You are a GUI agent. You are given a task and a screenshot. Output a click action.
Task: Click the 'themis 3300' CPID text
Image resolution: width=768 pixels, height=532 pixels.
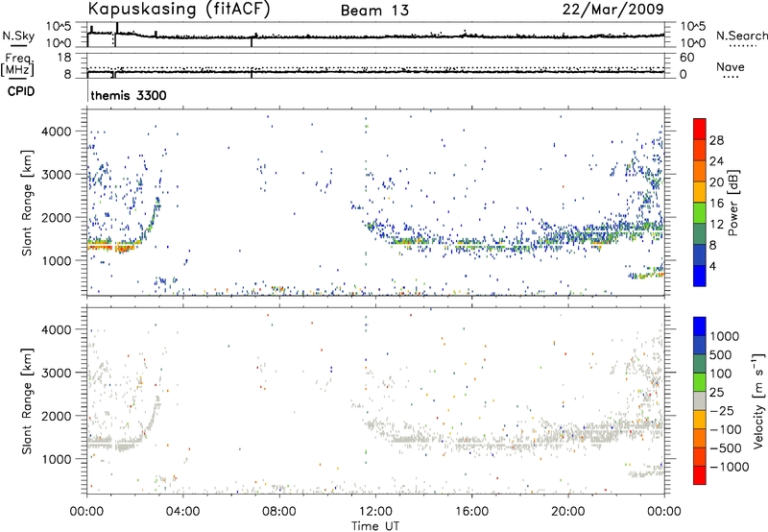(x=129, y=95)
